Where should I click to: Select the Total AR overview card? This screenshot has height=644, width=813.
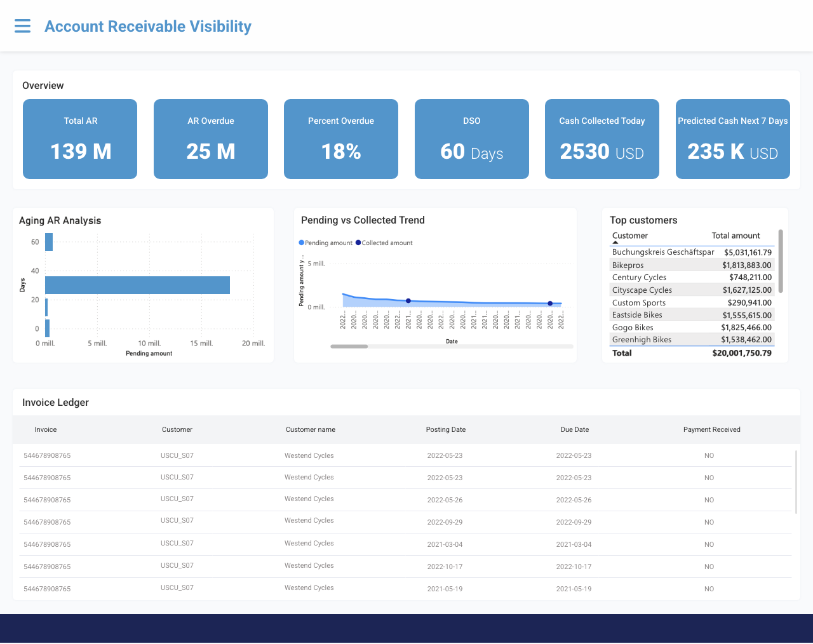point(80,139)
